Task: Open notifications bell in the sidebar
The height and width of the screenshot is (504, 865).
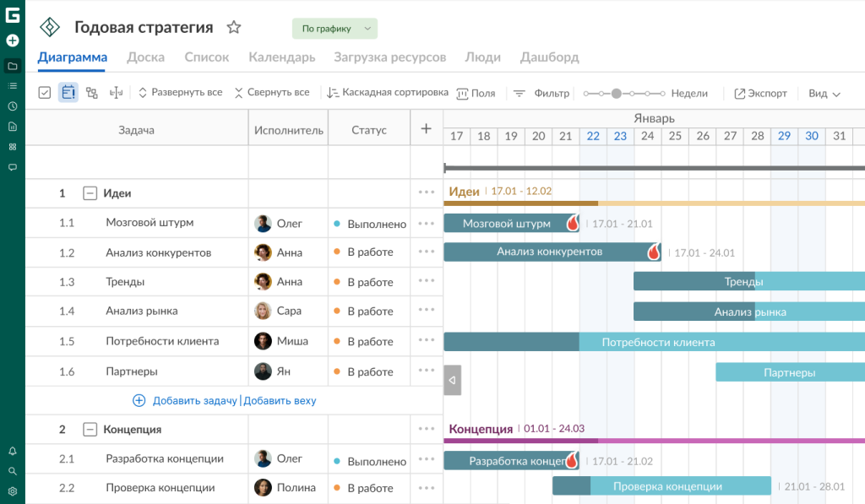Action: click(13, 451)
